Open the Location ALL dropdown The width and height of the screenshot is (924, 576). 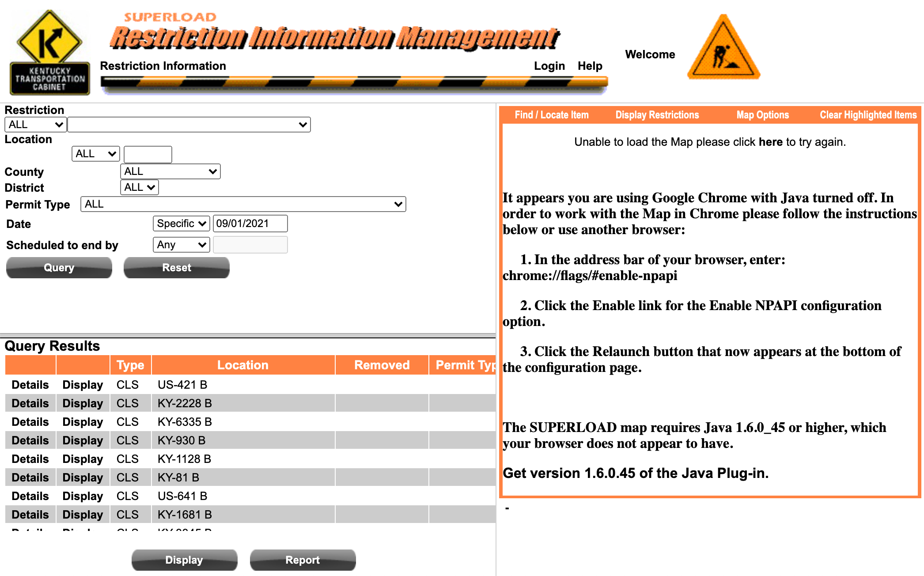[96, 154]
